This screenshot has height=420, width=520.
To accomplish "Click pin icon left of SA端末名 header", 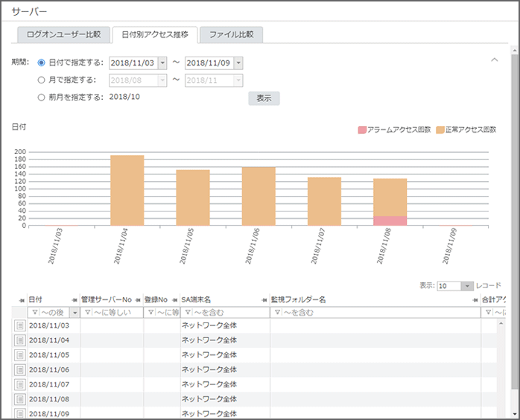I will (x=174, y=299).
